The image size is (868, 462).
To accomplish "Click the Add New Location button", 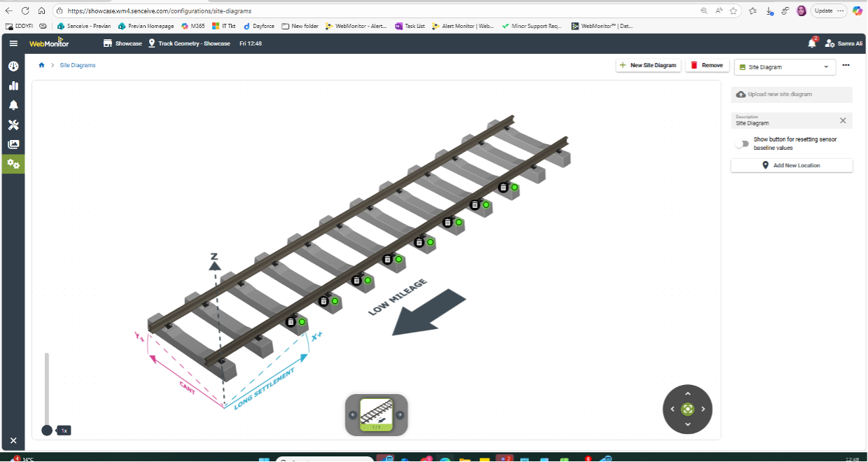I will 792,165.
